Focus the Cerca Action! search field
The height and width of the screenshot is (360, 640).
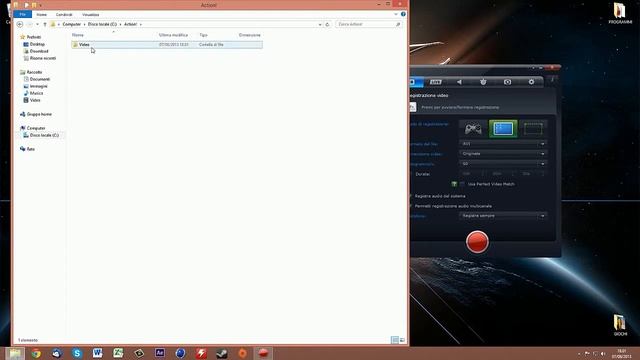click(x=369, y=24)
